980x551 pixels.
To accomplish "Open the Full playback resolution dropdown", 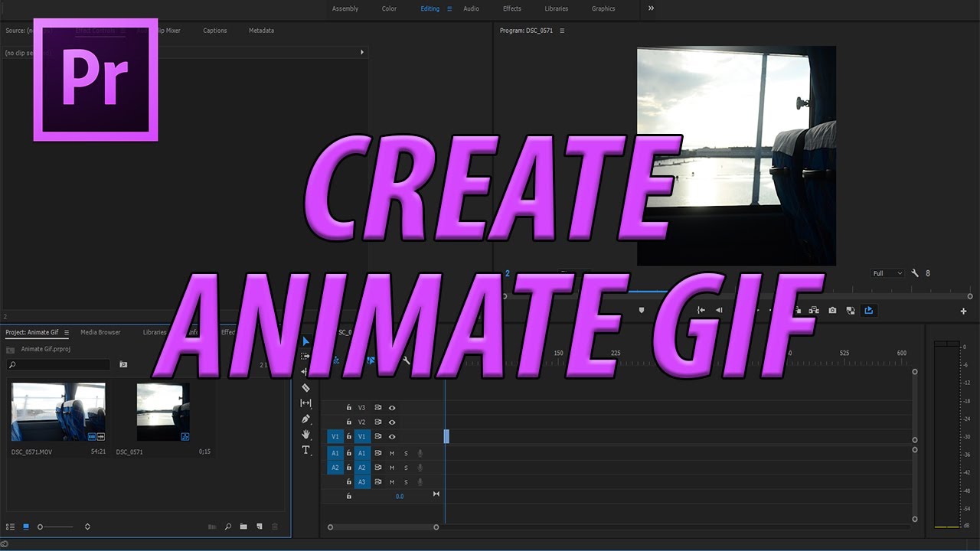I will [886, 273].
